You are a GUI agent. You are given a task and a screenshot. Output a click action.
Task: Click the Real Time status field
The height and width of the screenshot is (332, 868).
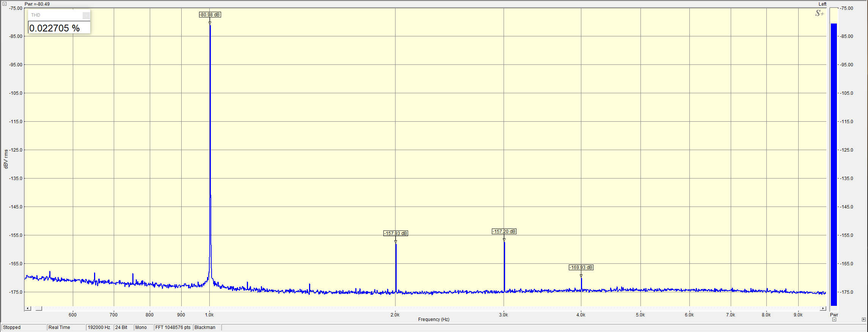66,327
